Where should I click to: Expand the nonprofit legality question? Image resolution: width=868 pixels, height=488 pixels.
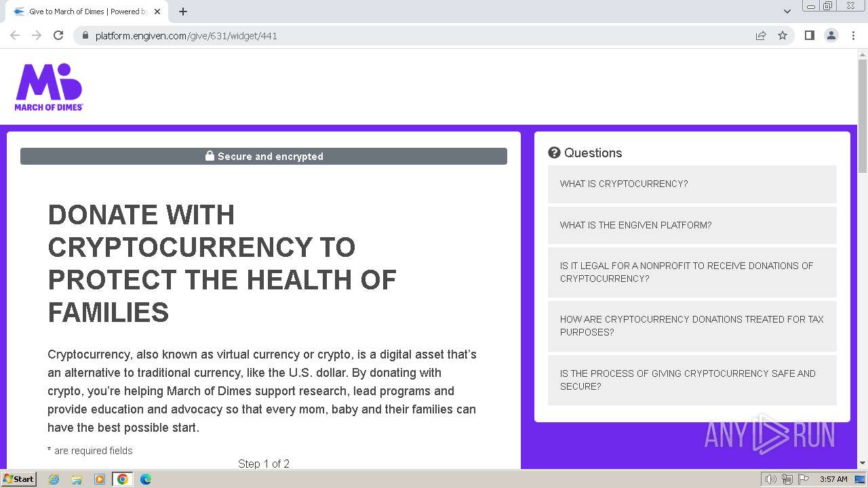tap(692, 272)
